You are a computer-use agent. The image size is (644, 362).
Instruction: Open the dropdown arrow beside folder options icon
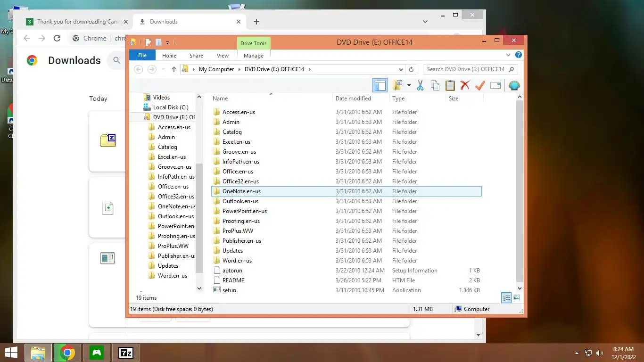pyautogui.click(x=409, y=85)
